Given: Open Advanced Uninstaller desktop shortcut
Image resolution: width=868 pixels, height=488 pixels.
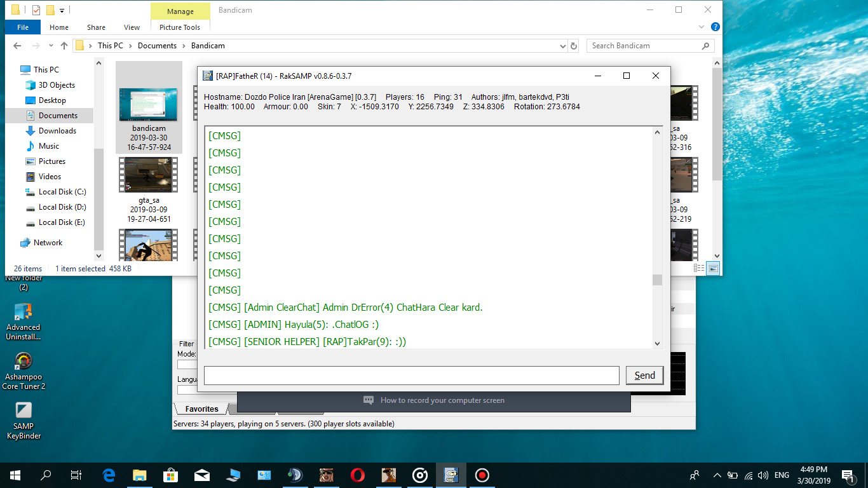Looking at the screenshot, I should point(24,322).
